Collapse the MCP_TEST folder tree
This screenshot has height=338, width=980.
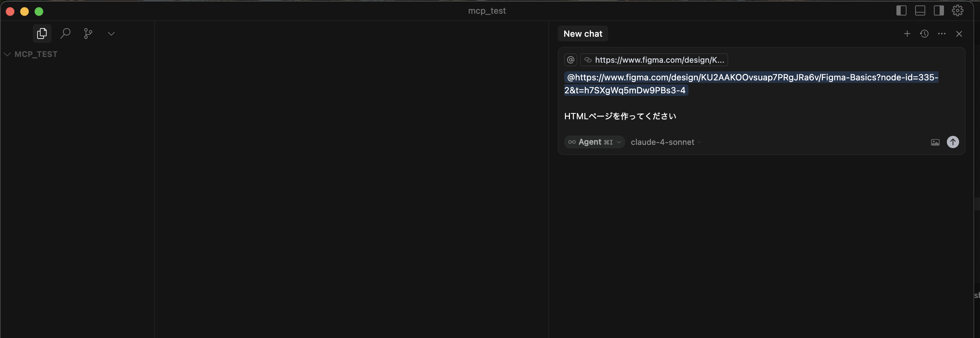click(x=7, y=54)
